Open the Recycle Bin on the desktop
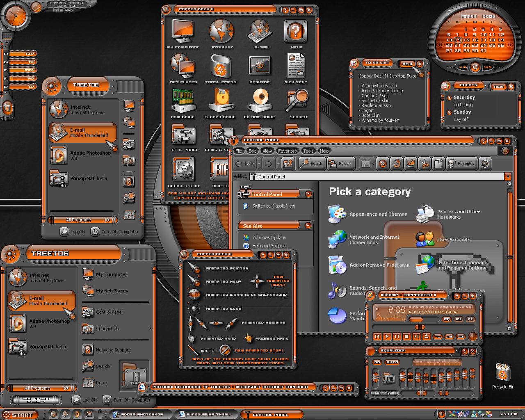 coord(503,372)
